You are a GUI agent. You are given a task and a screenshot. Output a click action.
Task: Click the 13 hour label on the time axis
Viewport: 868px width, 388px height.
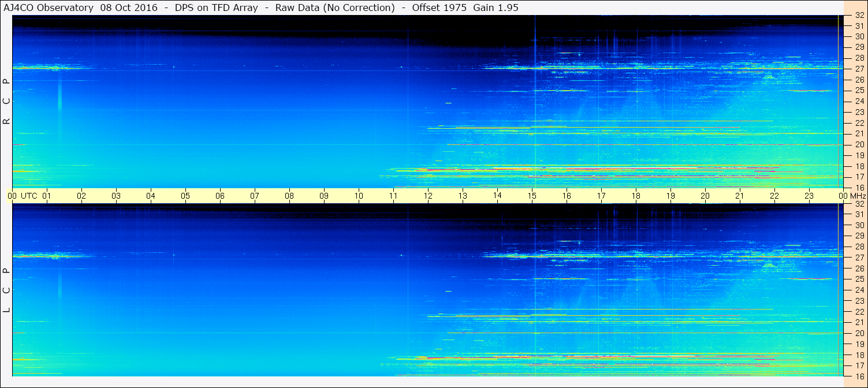[463, 196]
